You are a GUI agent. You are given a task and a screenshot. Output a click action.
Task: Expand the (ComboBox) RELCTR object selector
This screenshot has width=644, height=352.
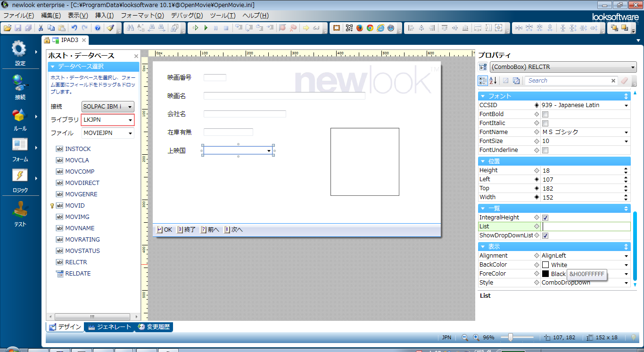633,67
